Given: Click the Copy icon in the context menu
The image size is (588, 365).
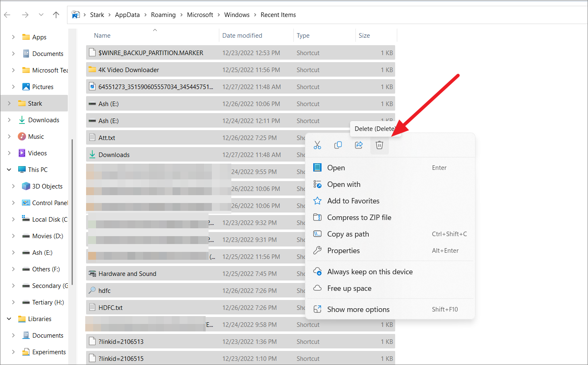Looking at the screenshot, I should click(338, 145).
